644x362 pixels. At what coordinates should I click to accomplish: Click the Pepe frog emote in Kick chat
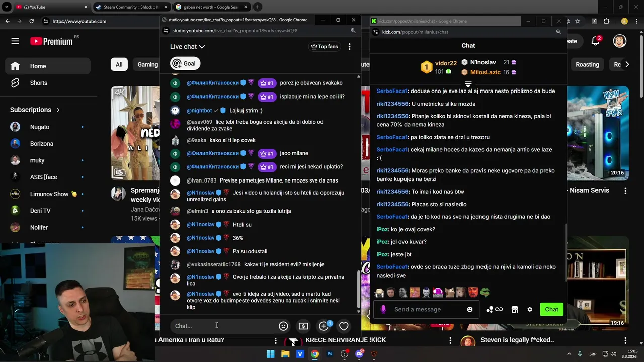[x=485, y=292]
